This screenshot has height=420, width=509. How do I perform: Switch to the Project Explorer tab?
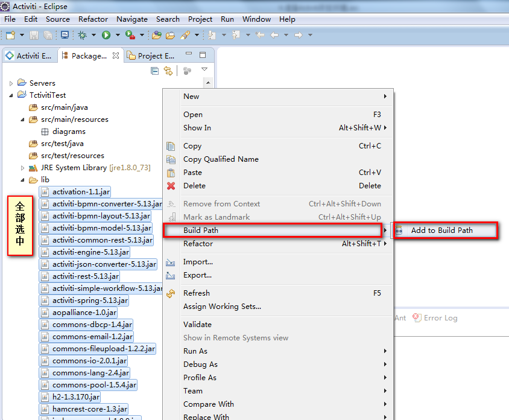pyautogui.click(x=151, y=56)
